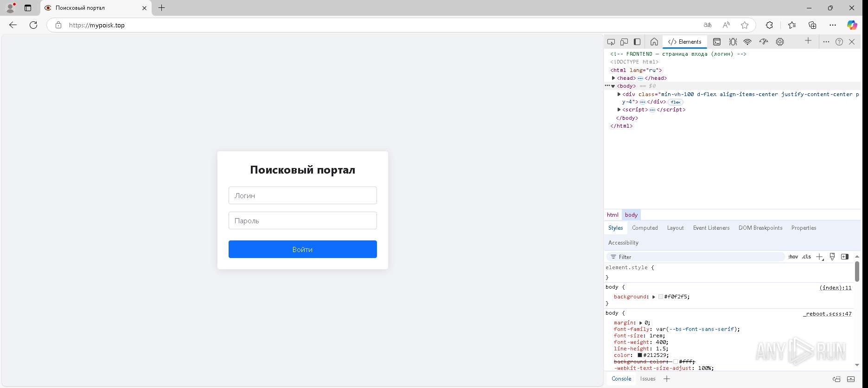The width and height of the screenshot is (868, 388).
Task: Switch to the Issues drawer tab
Action: (x=648, y=379)
